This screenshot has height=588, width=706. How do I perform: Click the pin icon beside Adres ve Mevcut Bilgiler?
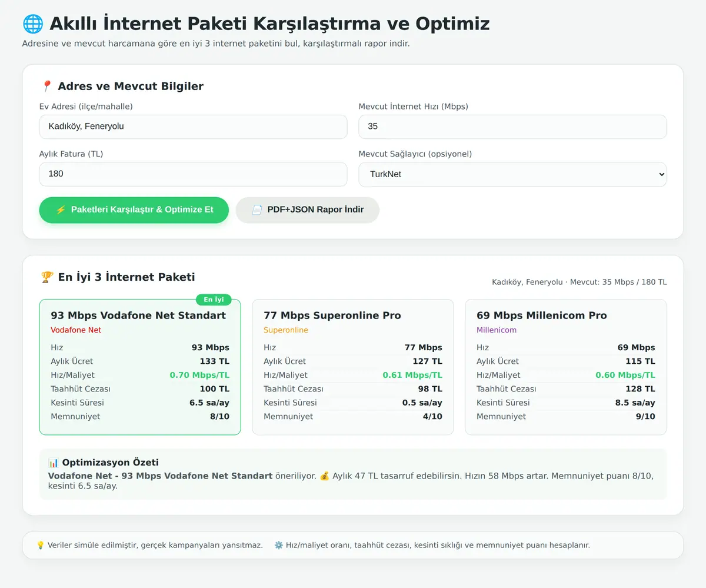[x=47, y=86]
